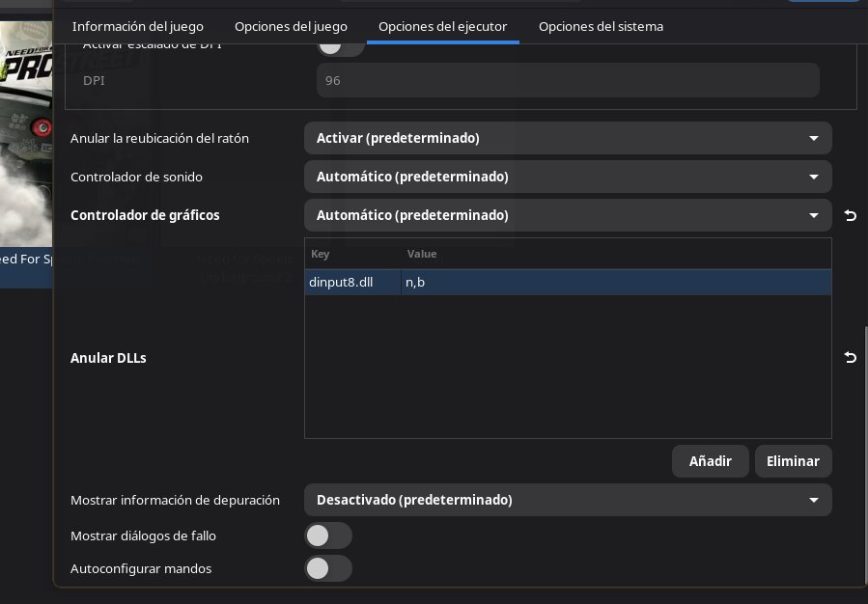Switch to Opciones del juego tab
This screenshot has height=604, width=868.
pyautogui.click(x=292, y=27)
